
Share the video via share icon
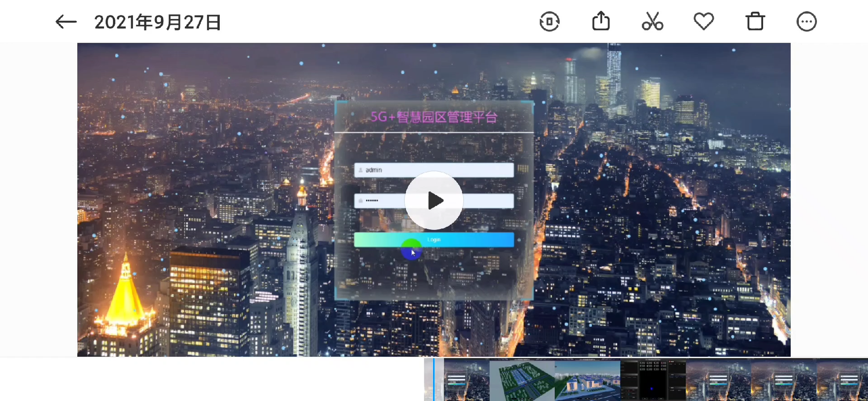click(x=601, y=22)
